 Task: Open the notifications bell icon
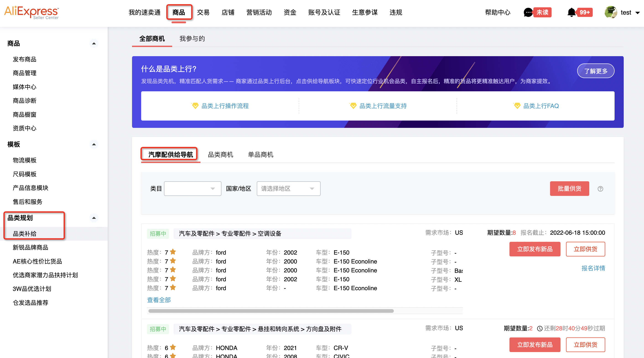tap(571, 12)
